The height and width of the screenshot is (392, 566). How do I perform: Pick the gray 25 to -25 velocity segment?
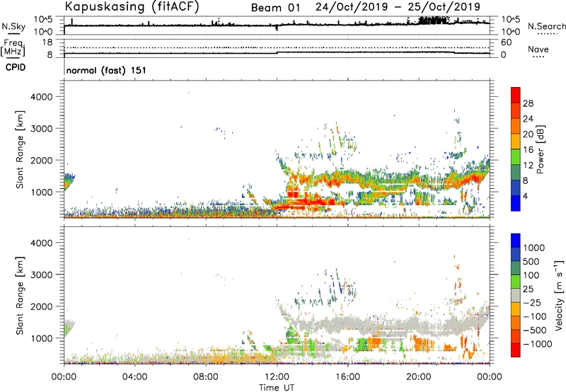[516, 295]
